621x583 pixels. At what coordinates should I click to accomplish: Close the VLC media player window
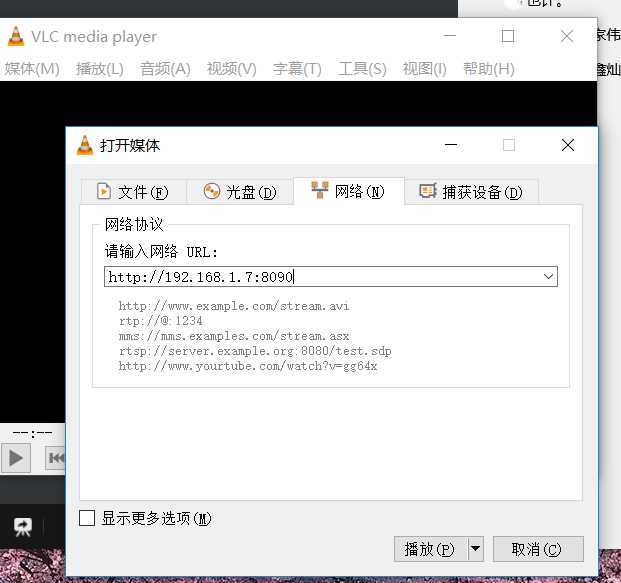tap(567, 36)
